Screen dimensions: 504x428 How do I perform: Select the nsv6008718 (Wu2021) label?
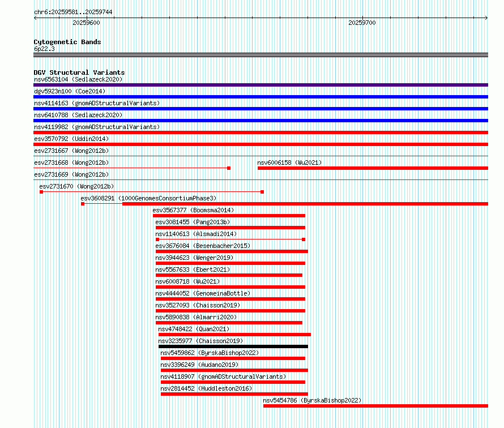pos(187,281)
